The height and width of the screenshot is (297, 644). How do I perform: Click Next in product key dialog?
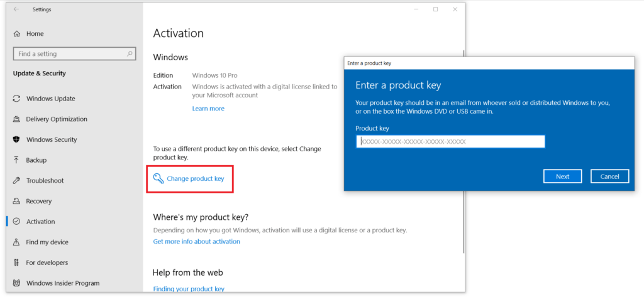pos(563,176)
